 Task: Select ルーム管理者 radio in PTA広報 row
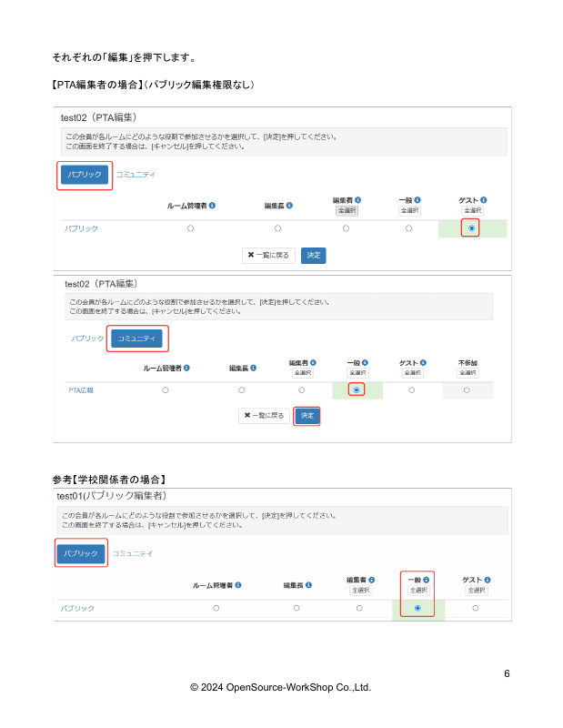[166, 390]
